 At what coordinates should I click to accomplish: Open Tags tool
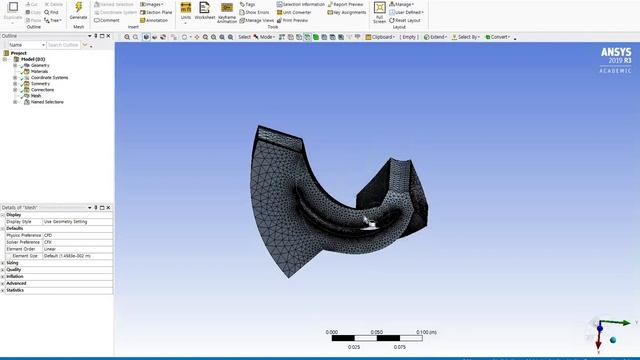click(x=247, y=4)
